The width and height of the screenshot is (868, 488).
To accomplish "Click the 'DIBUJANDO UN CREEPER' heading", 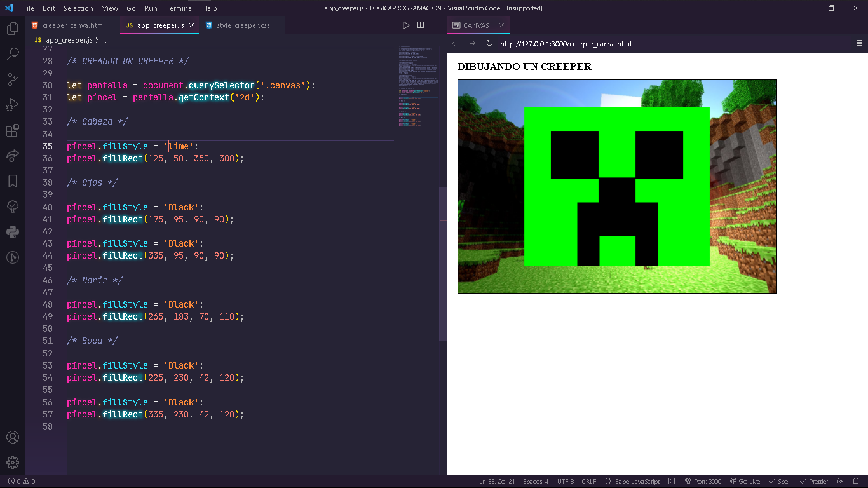I will pyautogui.click(x=524, y=67).
